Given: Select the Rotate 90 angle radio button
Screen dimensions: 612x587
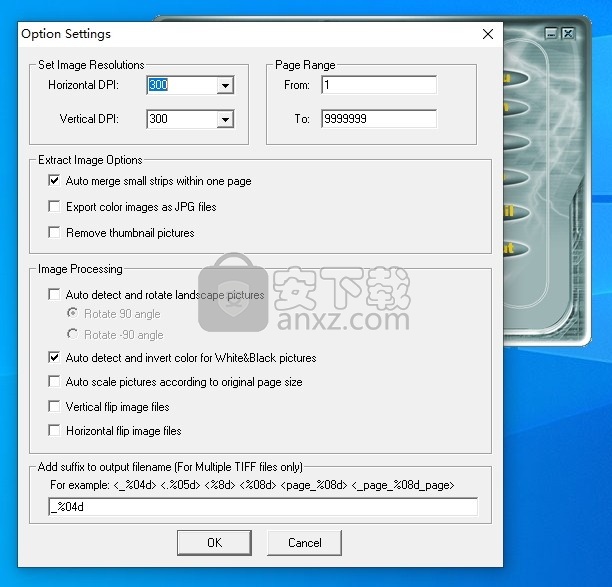Looking at the screenshot, I should point(72,314).
